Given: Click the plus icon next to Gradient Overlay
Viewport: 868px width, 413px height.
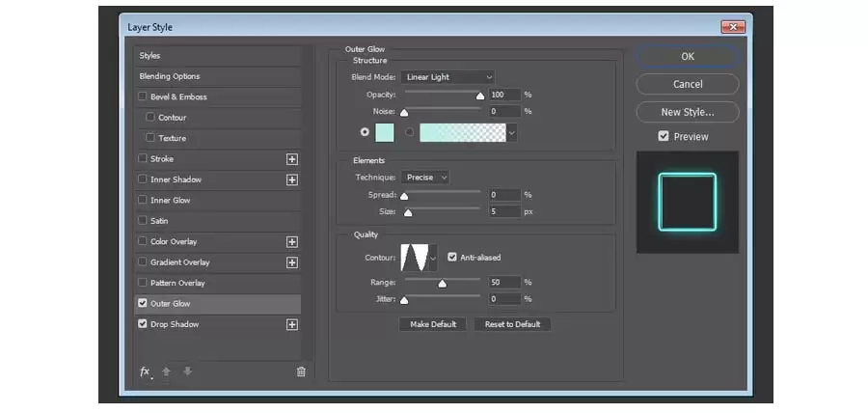Looking at the screenshot, I should (291, 262).
